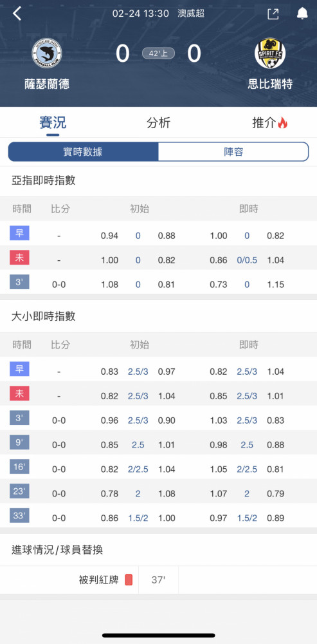The image size is (317, 644).
Task: Tap the 3' badge in 大小即時指數
Action: (19, 418)
